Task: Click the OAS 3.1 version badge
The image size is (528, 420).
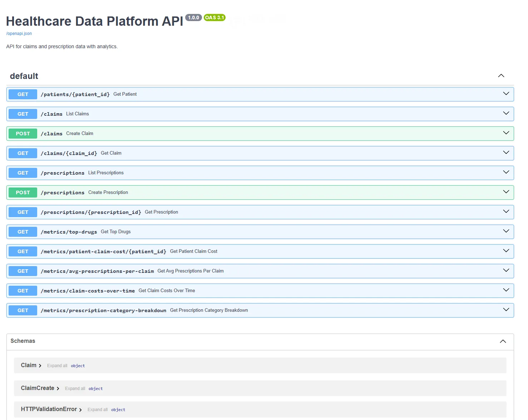Action: click(214, 17)
